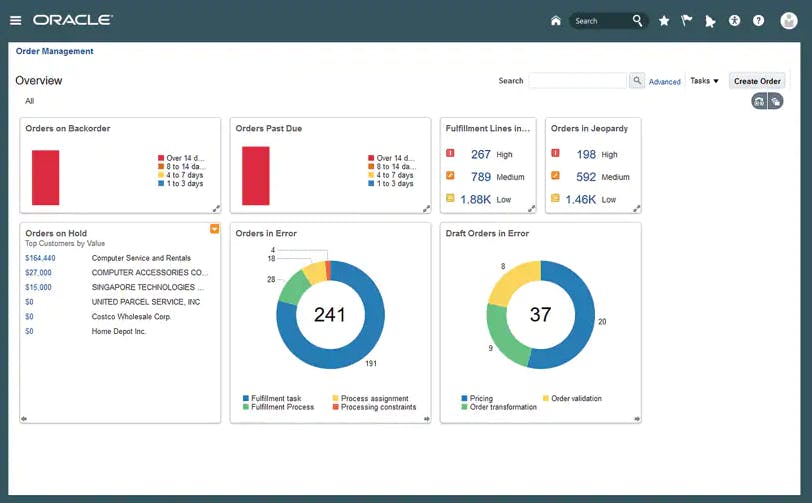Open Favorites with the star icon
Screen dimensions: 812x503
tap(664, 21)
